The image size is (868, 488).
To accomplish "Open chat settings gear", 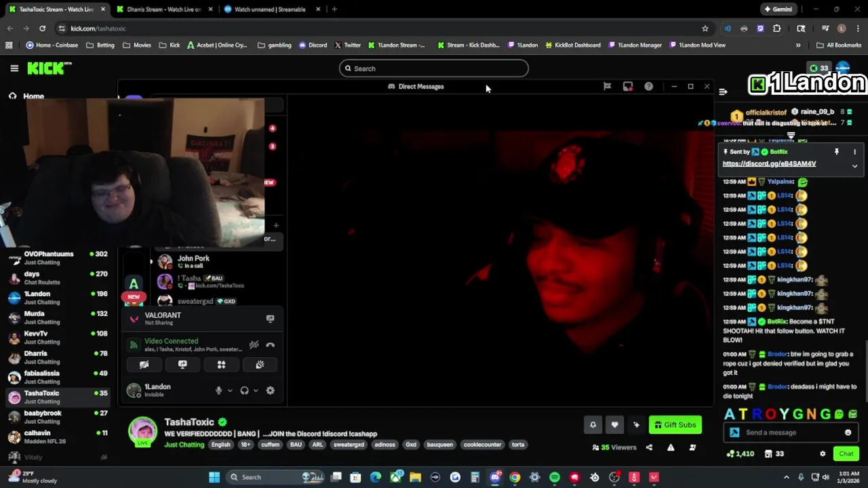I will click(823, 453).
